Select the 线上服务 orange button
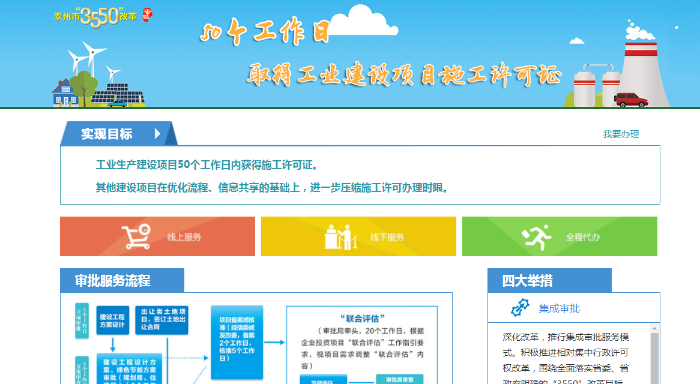The image size is (700, 384). click(x=157, y=236)
